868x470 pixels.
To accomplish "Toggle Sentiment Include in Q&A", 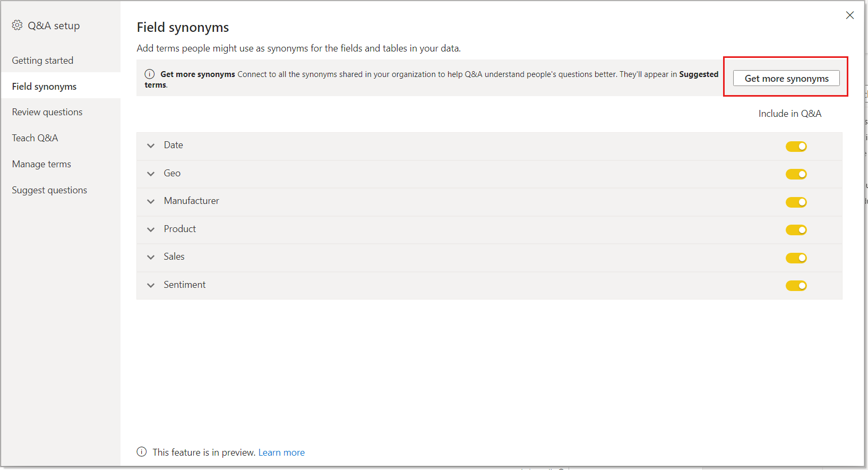I will pos(796,286).
